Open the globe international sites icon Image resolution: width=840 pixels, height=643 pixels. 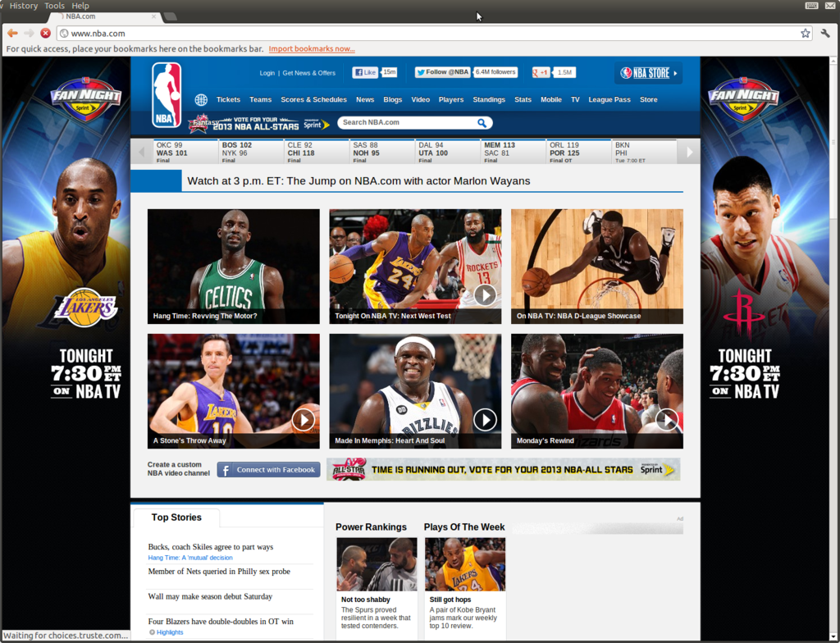[x=201, y=99]
